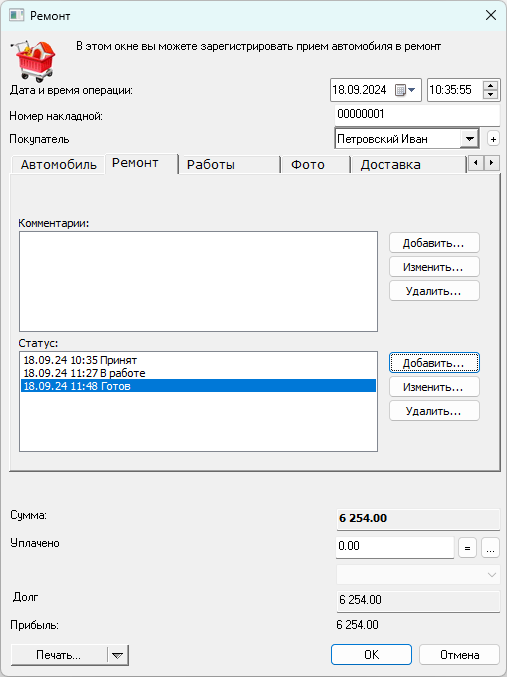
Task: Confirm the dialog with OK
Action: (x=371, y=655)
